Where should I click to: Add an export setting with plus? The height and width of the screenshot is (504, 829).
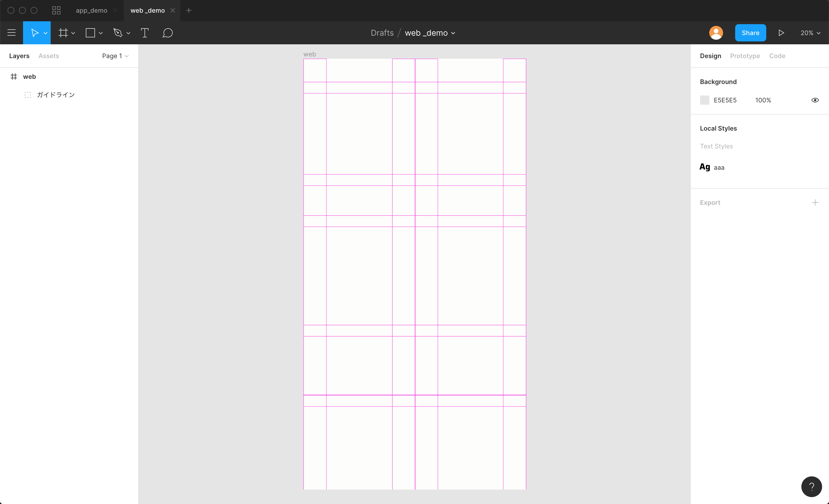(x=815, y=203)
